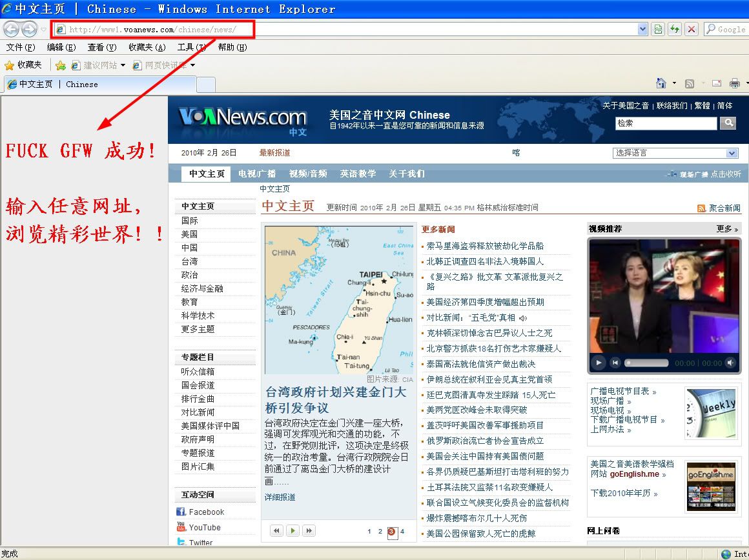749x560 pixels.
Task: Click the browser address bar URL field
Action: tap(346, 29)
